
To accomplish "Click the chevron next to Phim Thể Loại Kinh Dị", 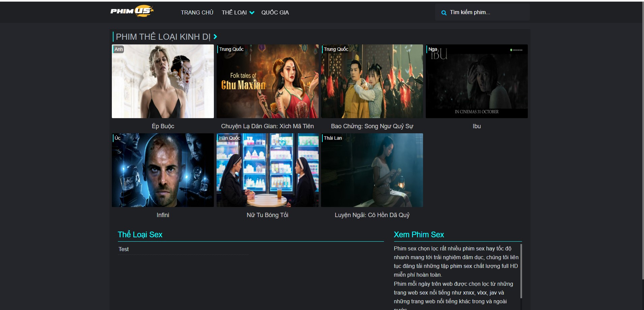I will pyautogui.click(x=215, y=37).
